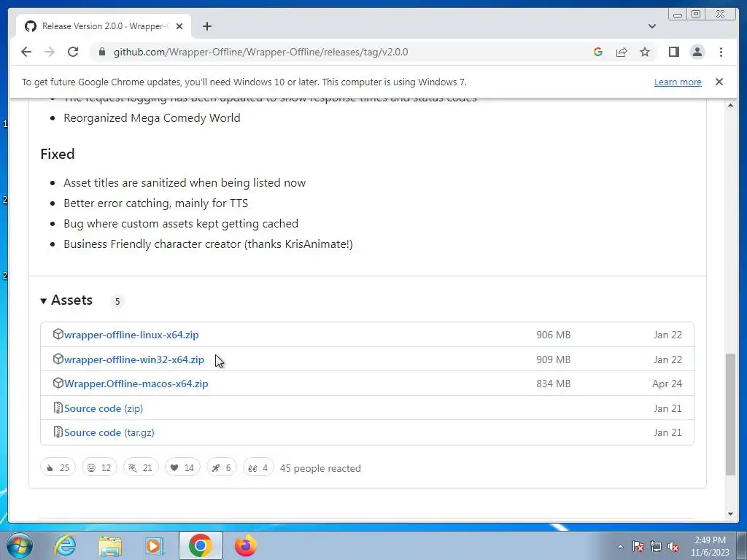Click zip file icon beside Source code (zip)

(58, 408)
